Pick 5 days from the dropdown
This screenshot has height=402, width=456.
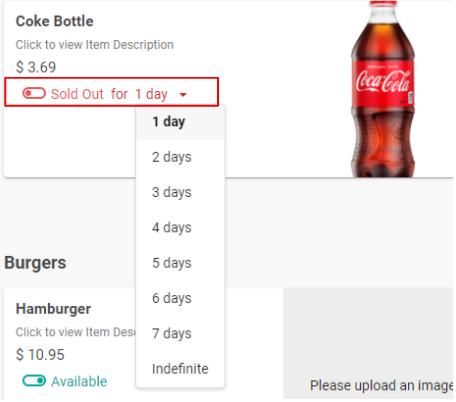[180, 263]
